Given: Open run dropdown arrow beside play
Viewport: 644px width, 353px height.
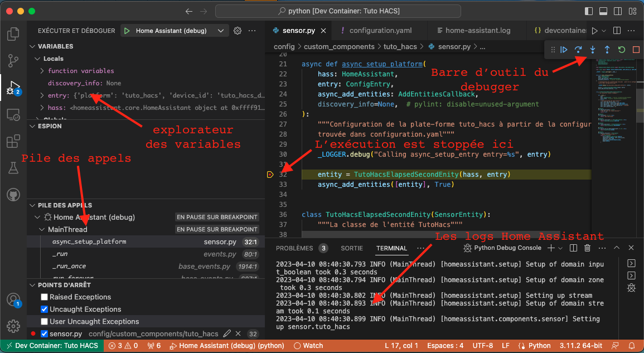Looking at the screenshot, I should click(604, 31).
